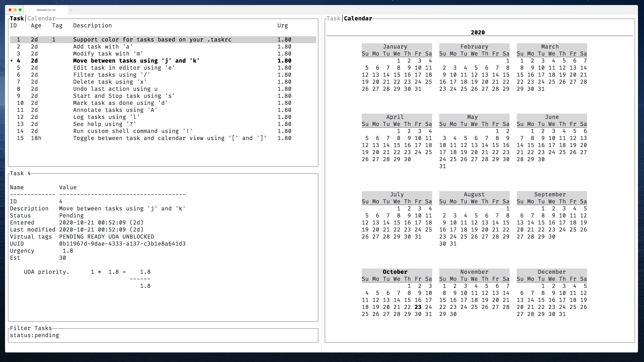Select task 'Toggle between task and calendar view'
Image resolution: width=644 pixels, height=362 pixels.
(x=170, y=138)
